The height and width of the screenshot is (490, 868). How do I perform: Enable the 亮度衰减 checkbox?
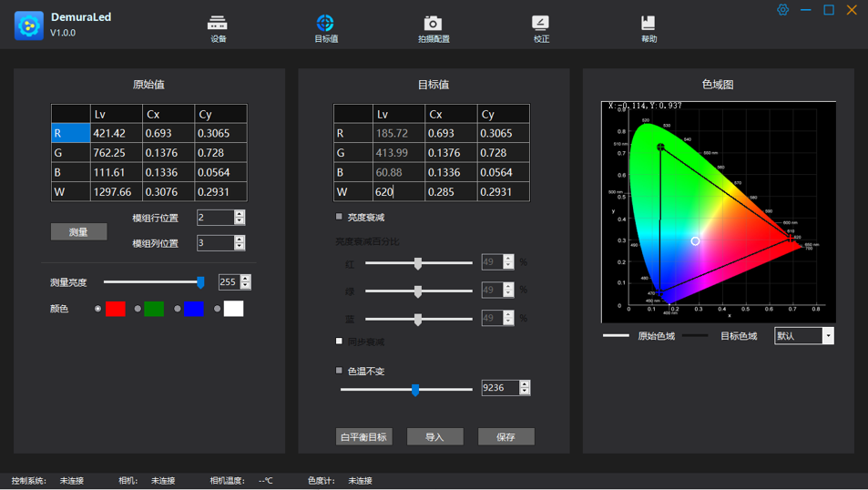click(x=340, y=217)
